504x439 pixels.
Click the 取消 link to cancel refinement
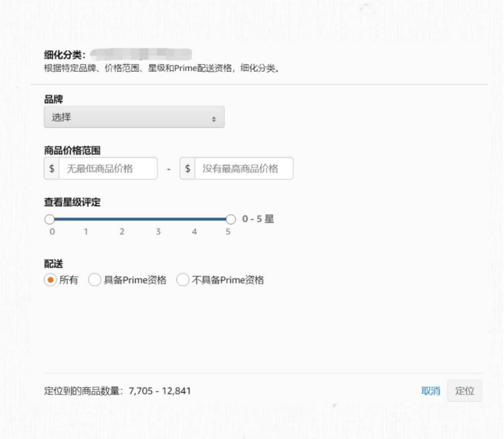pyautogui.click(x=431, y=391)
